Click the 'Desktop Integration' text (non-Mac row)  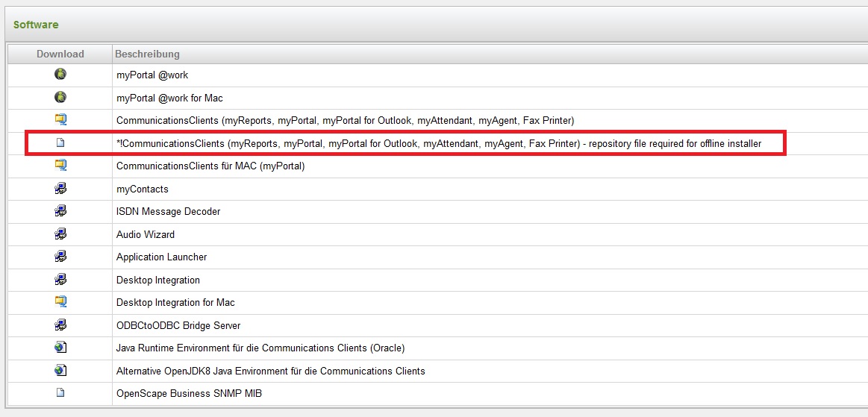[x=157, y=280]
